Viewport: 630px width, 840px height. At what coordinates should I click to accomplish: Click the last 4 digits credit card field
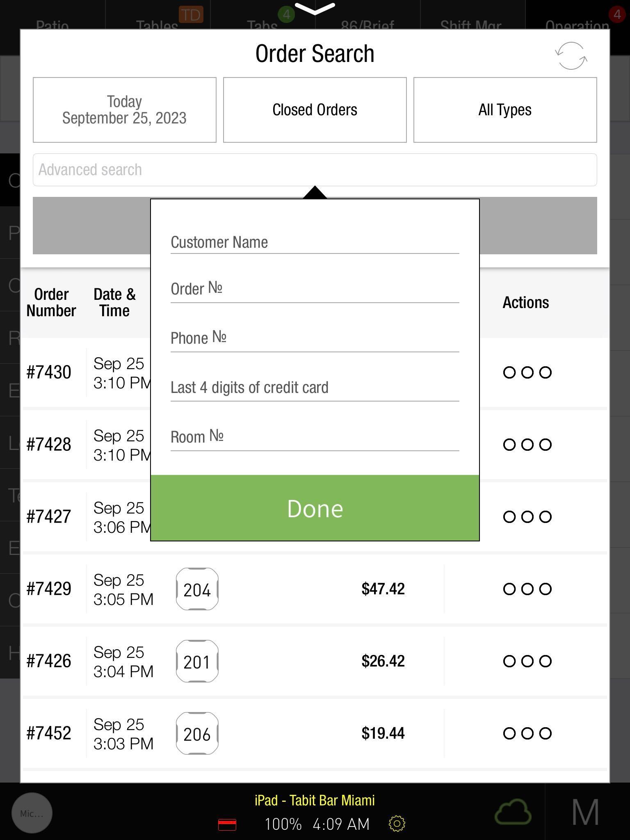point(315,388)
